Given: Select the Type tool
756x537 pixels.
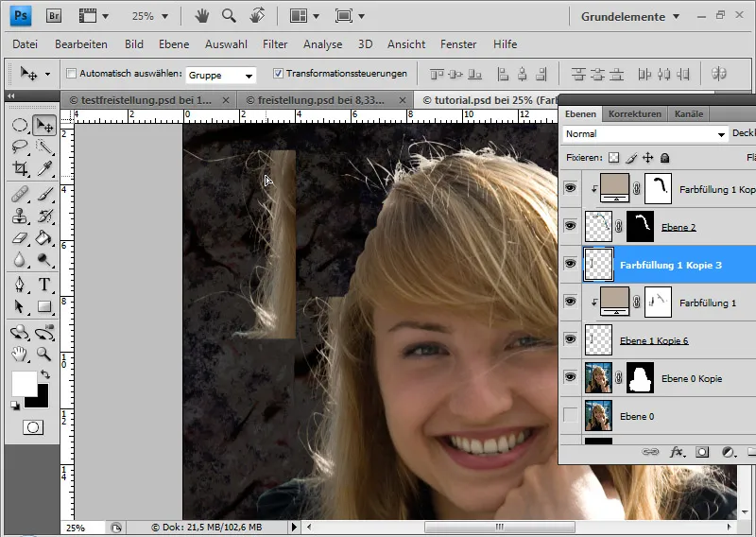Looking at the screenshot, I should coord(44,285).
